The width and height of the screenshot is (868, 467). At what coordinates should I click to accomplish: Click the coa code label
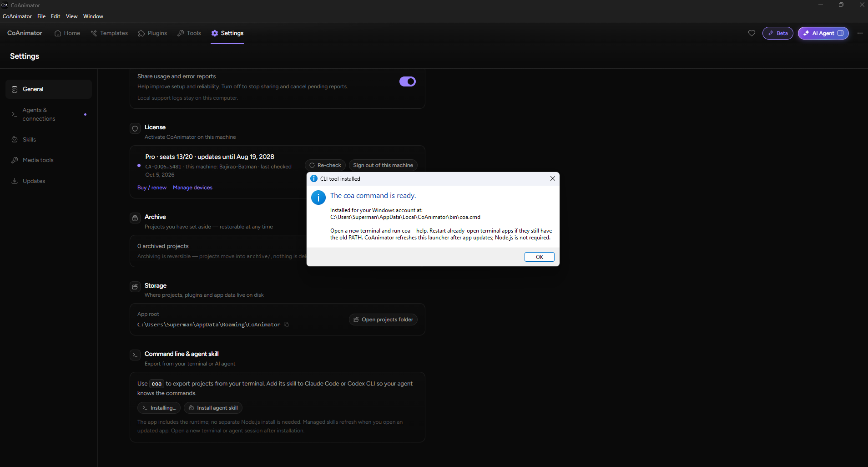[x=156, y=384]
